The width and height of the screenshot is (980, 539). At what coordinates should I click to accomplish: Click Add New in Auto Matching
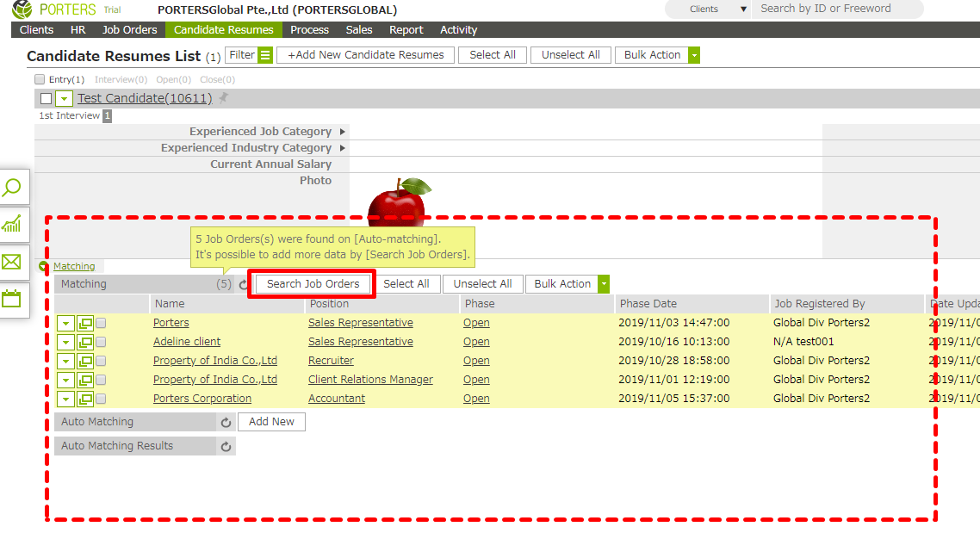[x=271, y=422]
